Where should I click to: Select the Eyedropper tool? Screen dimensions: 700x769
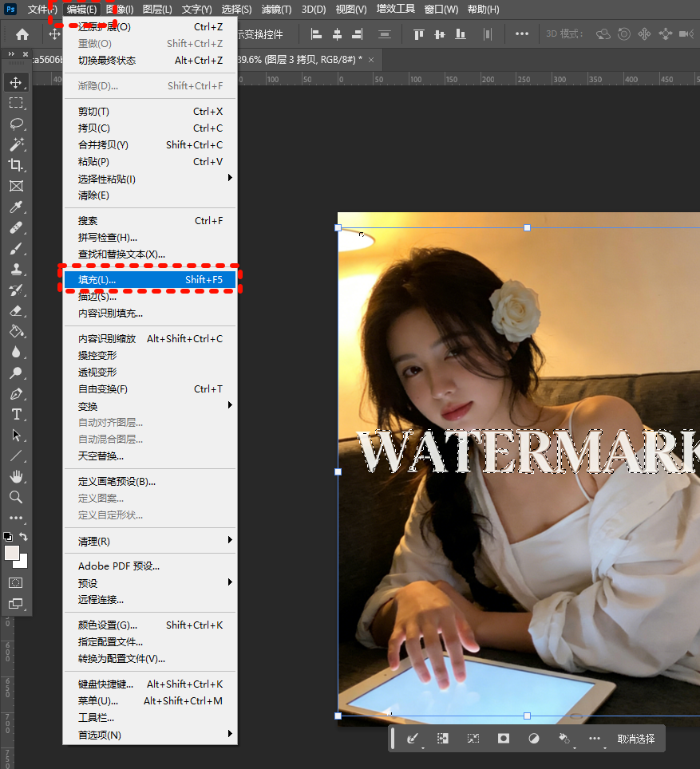pyautogui.click(x=16, y=207)
